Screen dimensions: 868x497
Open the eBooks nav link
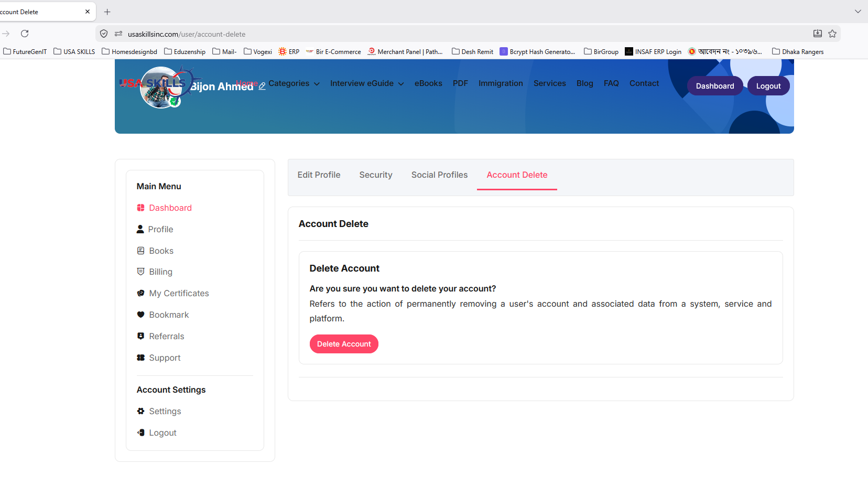428,83
